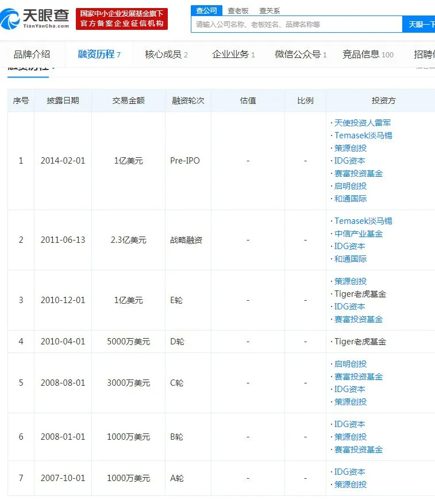Viewport: 435px width, 504px height.
Task: Open IDG资本 link in A轮 row
Action: 350,472
